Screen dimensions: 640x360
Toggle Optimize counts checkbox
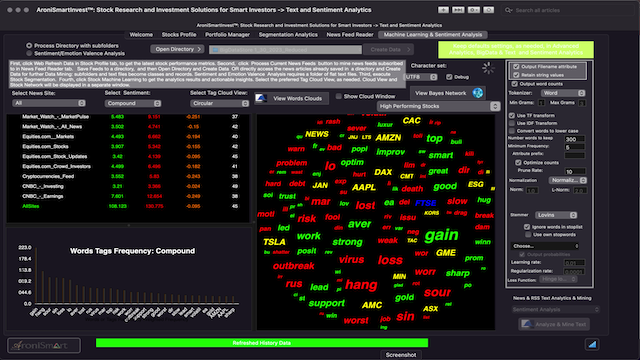point(518,162)
